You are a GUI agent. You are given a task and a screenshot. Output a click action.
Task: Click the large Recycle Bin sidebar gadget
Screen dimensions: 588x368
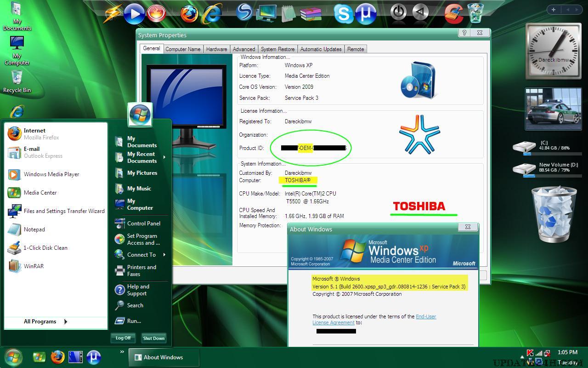point(554,214)
